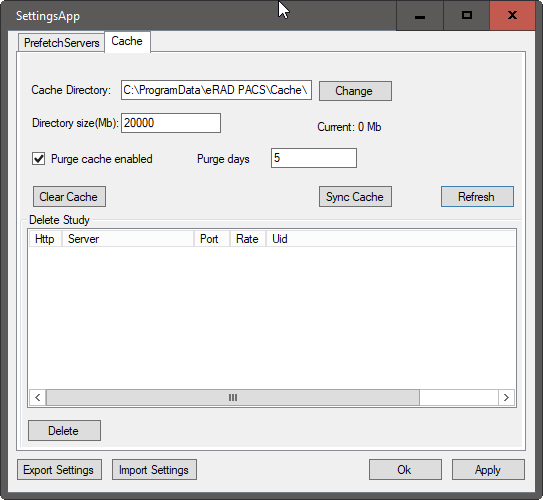Click Change to pick cache directory
The image size is (543, 500).
tap(355, 91)
